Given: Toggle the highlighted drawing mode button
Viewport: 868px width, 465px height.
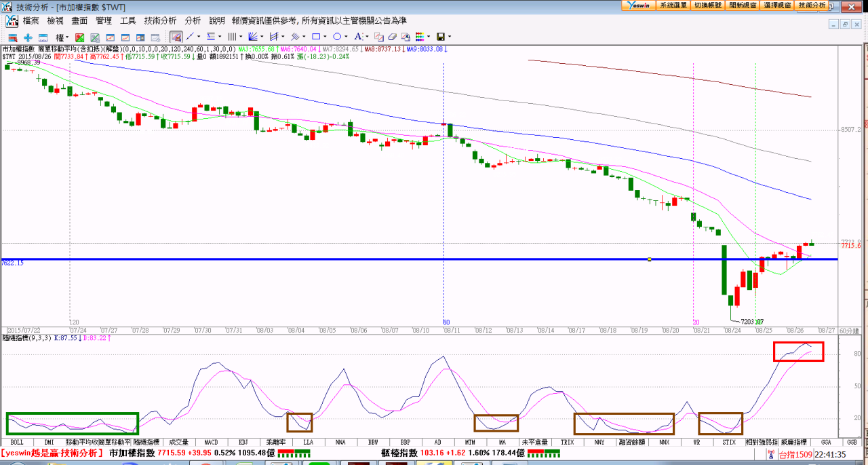Looking at the screenshot, I should 176,37.
